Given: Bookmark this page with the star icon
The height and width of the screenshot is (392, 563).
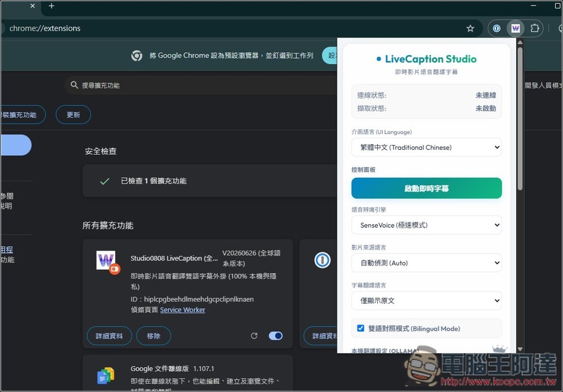Looking at the screenshot, I should [x=470, y=28].
